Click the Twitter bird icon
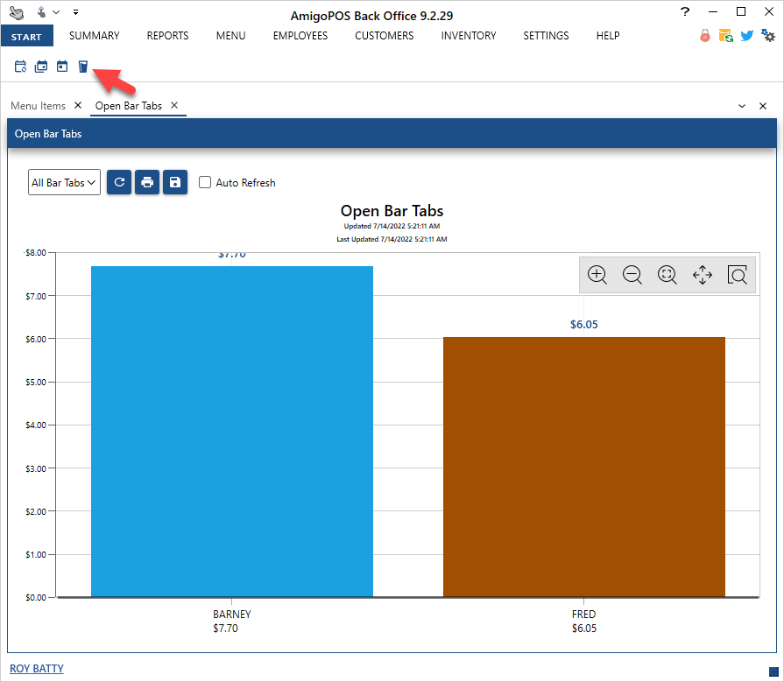The image size is (784, 682). [x=747, y=36]
